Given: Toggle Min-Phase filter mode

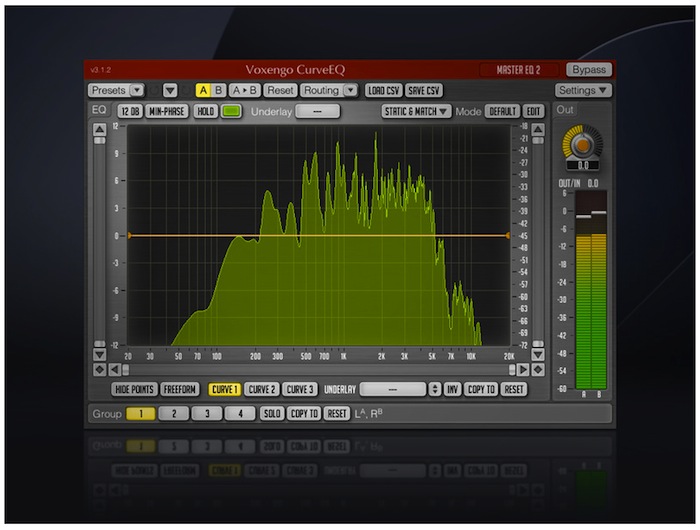Looking at the screenshot, I should click(167, 111).
